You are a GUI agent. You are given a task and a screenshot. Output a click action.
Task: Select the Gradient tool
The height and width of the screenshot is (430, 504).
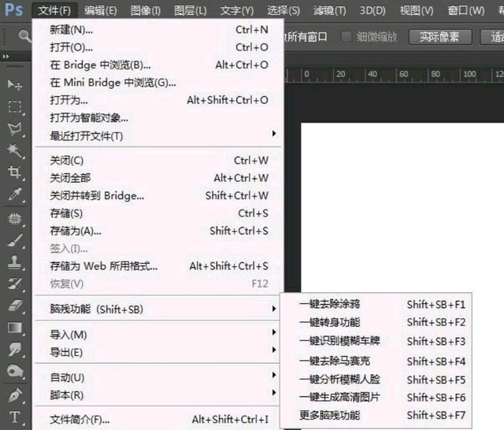[15, 328]
